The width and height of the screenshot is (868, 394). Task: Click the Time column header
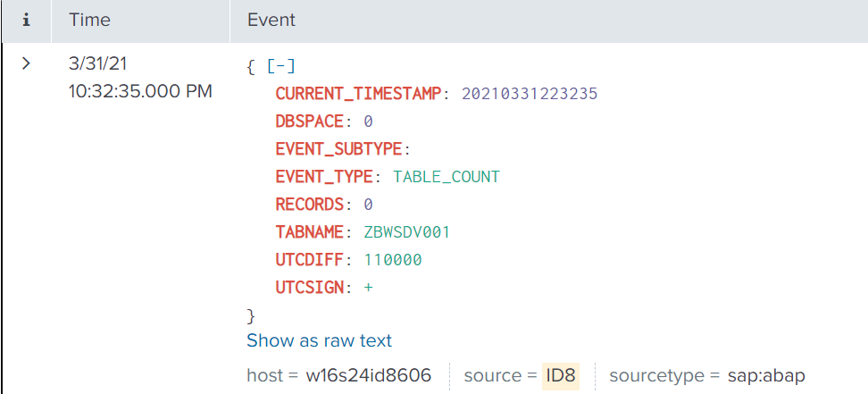point(88,20)
